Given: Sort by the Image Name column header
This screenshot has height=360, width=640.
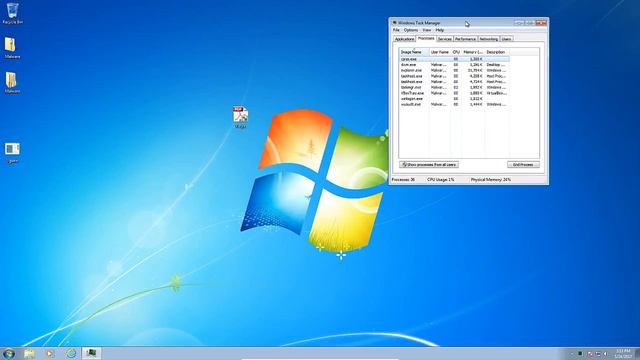Looking at the screenshot, I should (414, 52).
